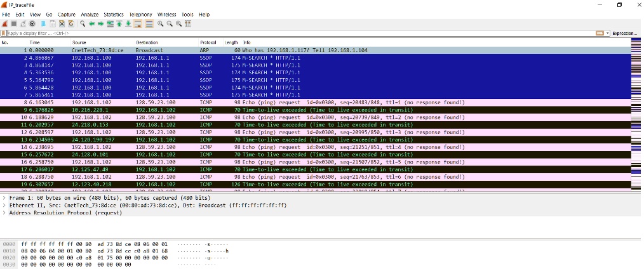Expand Address Resolution Protocol details
Image resolution: width=644 pixels, height=269 pixels.
coord(4,213)
